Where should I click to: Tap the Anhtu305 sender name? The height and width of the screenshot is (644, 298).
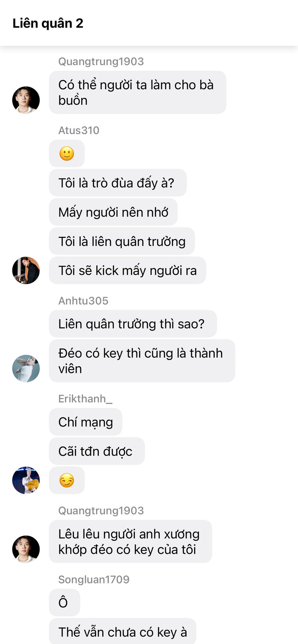click(83, 301)
